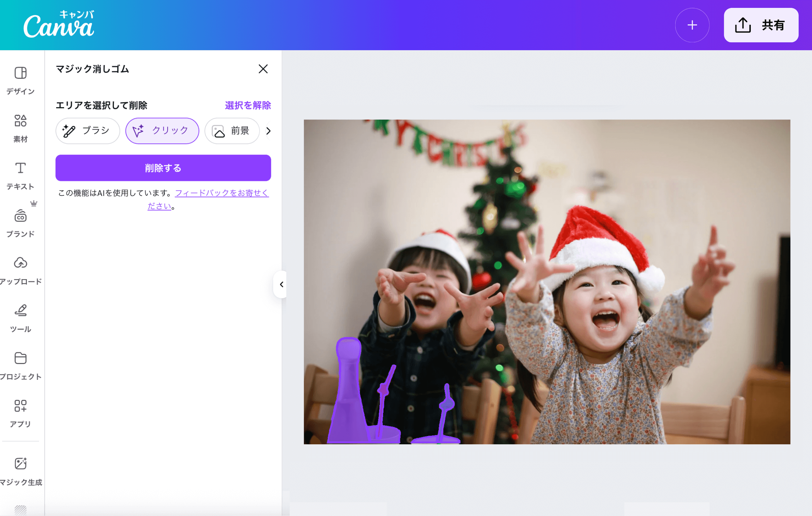812x516 pixels.
Task: Expand more selection mode options with the chevron
Action: [269, 131]
